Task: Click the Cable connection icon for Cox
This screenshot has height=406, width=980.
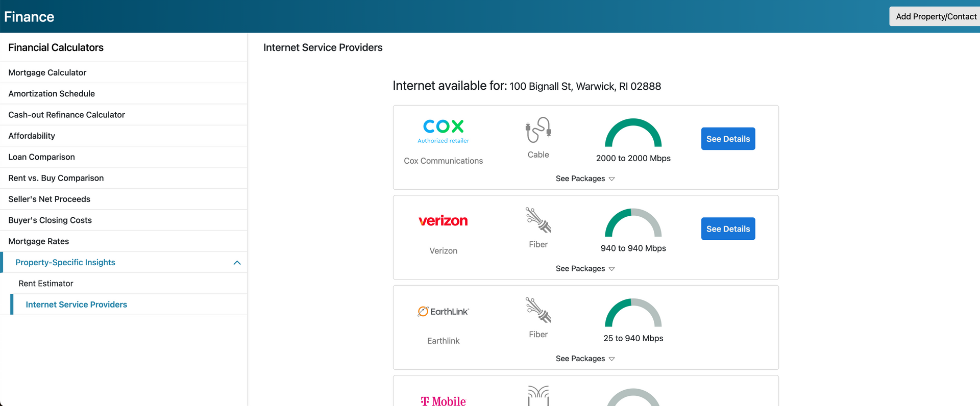Action: pyautogui.click(x=538, y=130)
